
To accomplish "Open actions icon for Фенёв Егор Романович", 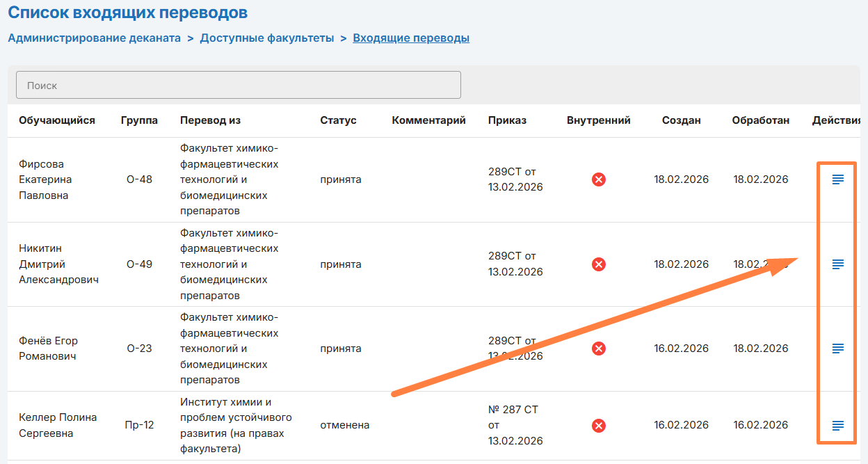I will (x=838, y=349).
